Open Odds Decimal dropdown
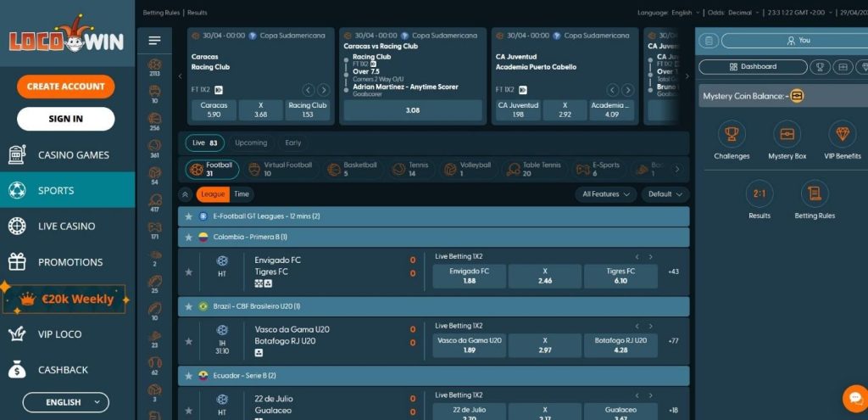This screenshot has width=868, height=420. point(733,13)
